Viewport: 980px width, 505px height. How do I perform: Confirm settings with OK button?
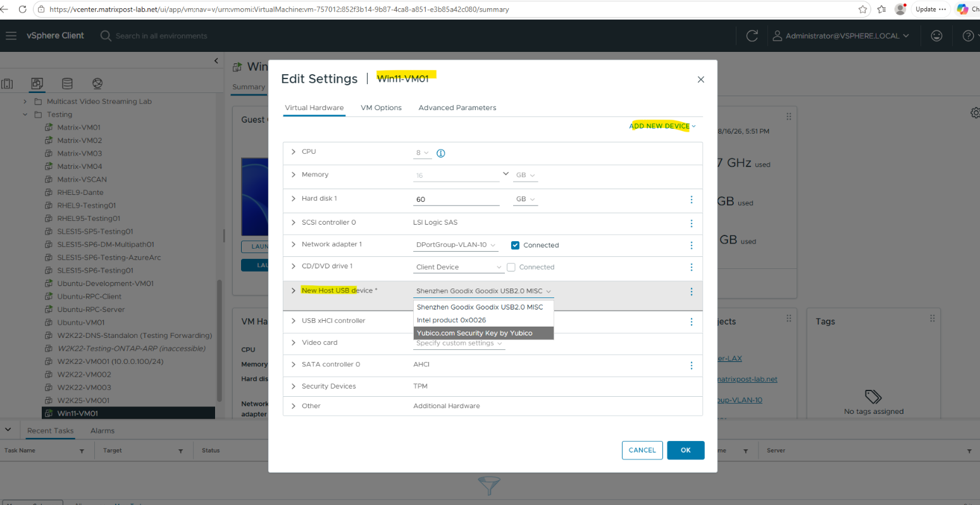tap(686, 450)
